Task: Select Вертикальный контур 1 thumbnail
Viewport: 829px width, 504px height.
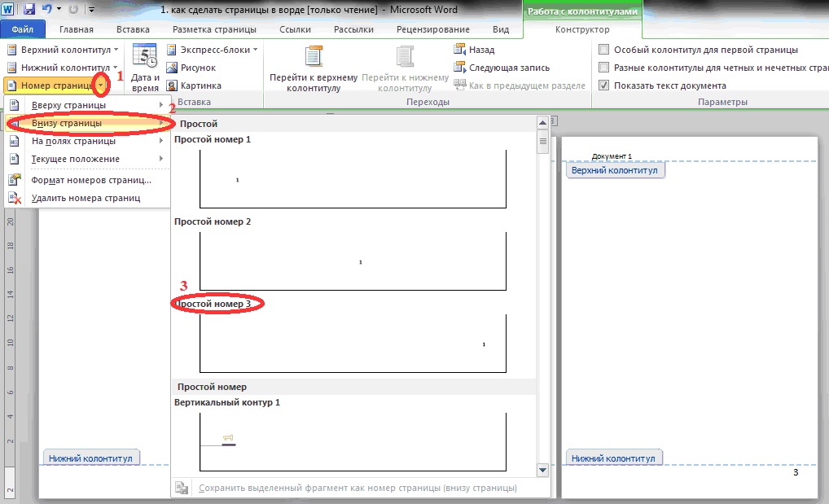Action: (x=353, y=441)
